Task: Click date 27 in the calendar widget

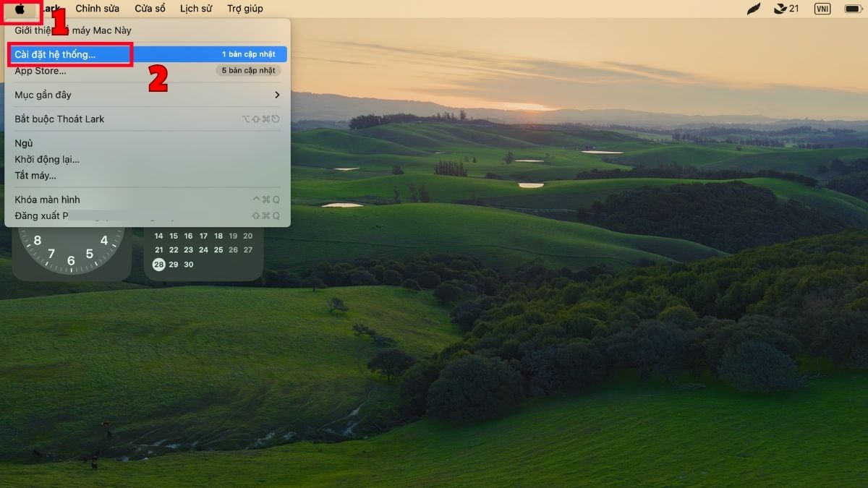Action: point(247,250)
